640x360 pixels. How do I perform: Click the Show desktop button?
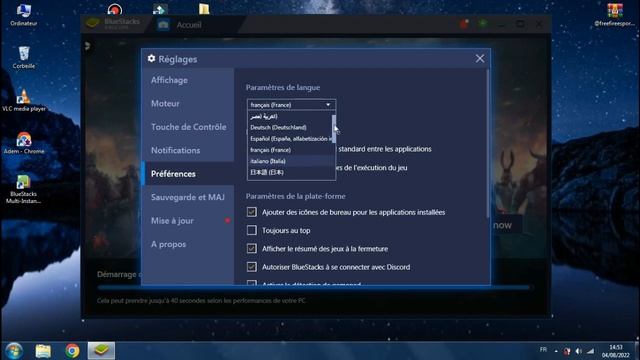tap(637, 351)
